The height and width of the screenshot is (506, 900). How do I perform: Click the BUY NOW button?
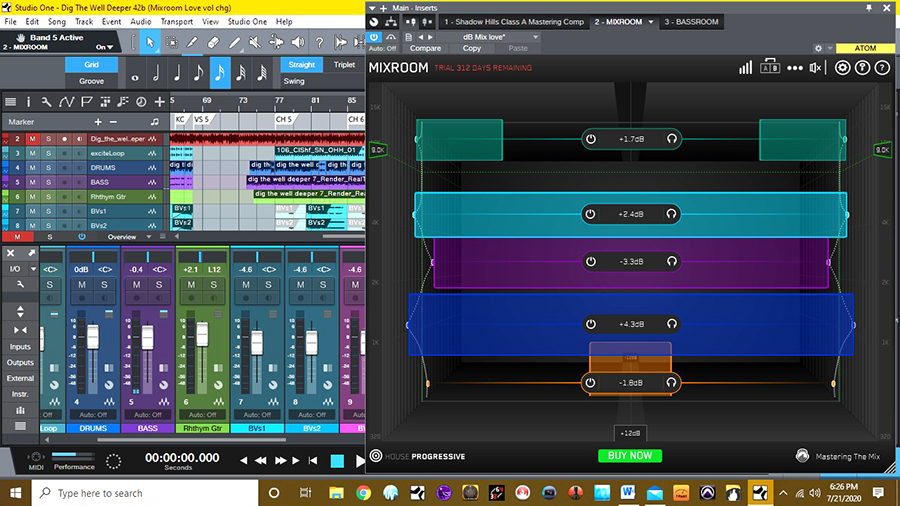coord(630,456)
